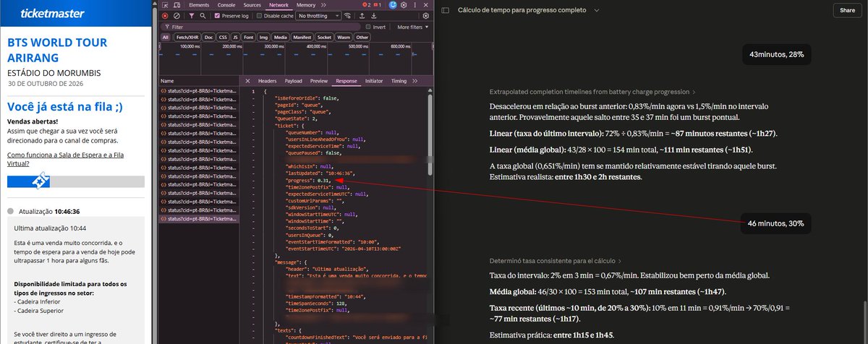
Task: Open the More filters dropdown
Action: click(413, 27)
